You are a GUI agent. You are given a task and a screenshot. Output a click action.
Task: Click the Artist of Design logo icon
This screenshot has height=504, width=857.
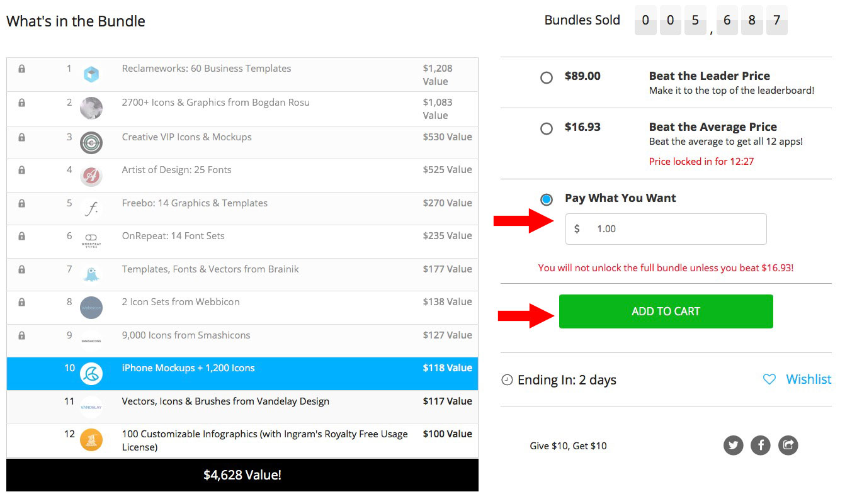pyautogui.click(x=91, y=176)
